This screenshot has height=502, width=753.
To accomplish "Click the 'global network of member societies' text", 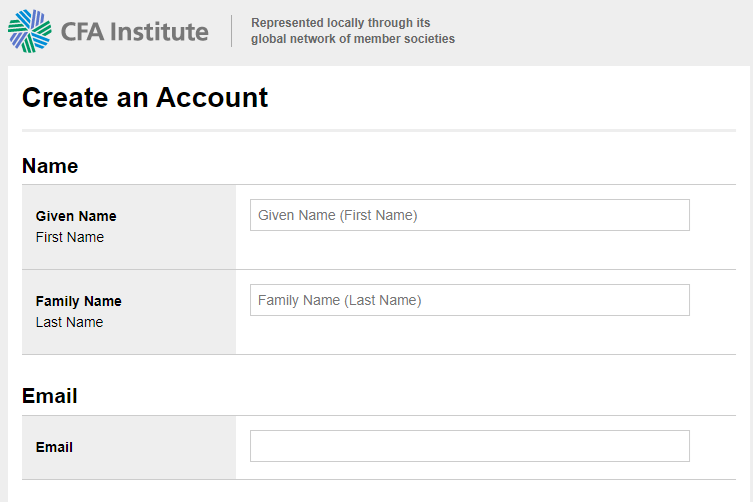I will 353,39.
